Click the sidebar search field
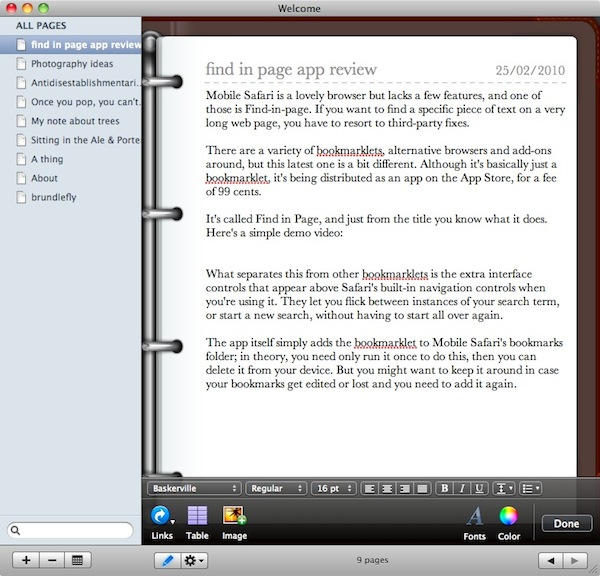This screenshot has height=576, width=600. (70, 529)
